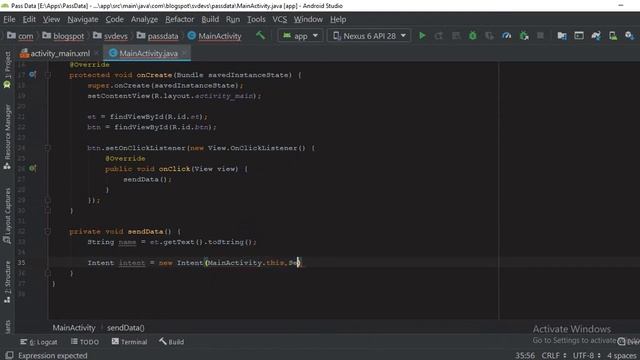Place cursor in sendData() call line
Image resolution: width=640 pixels, height=360 pixels.
[x=148, y=179]
